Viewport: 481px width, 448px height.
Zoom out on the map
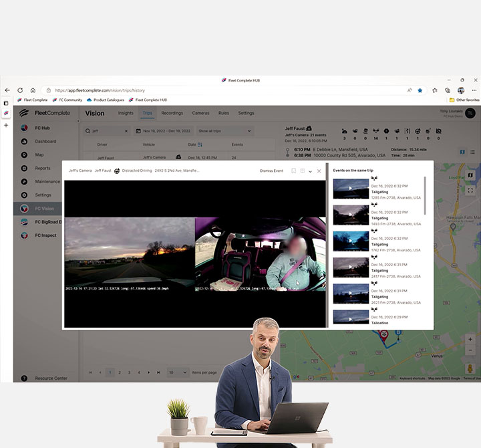click(470, 350)
